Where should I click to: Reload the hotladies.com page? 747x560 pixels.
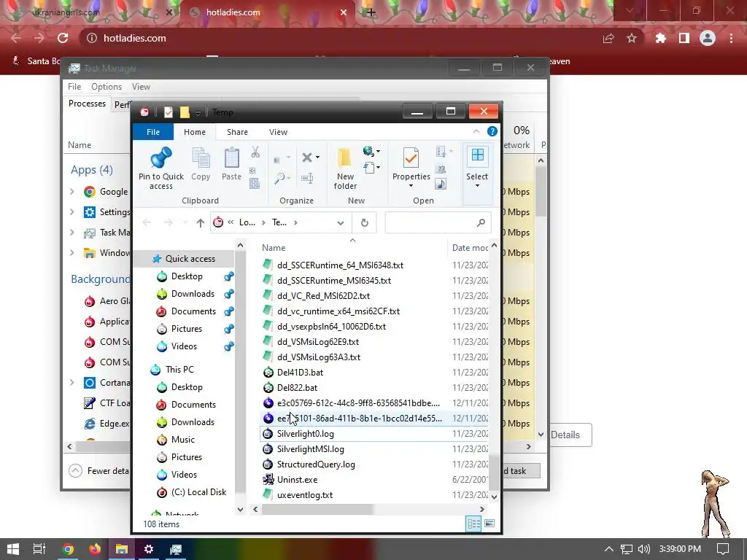pos(63,38)
